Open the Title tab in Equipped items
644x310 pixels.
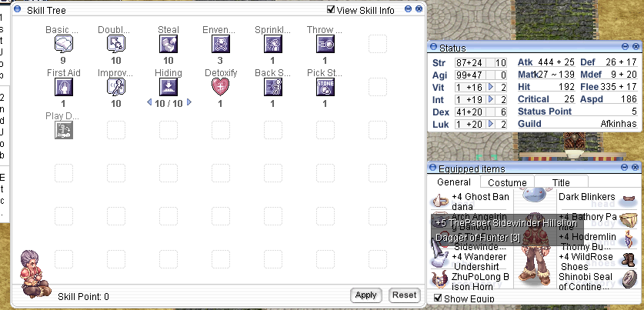click(561, 183)
